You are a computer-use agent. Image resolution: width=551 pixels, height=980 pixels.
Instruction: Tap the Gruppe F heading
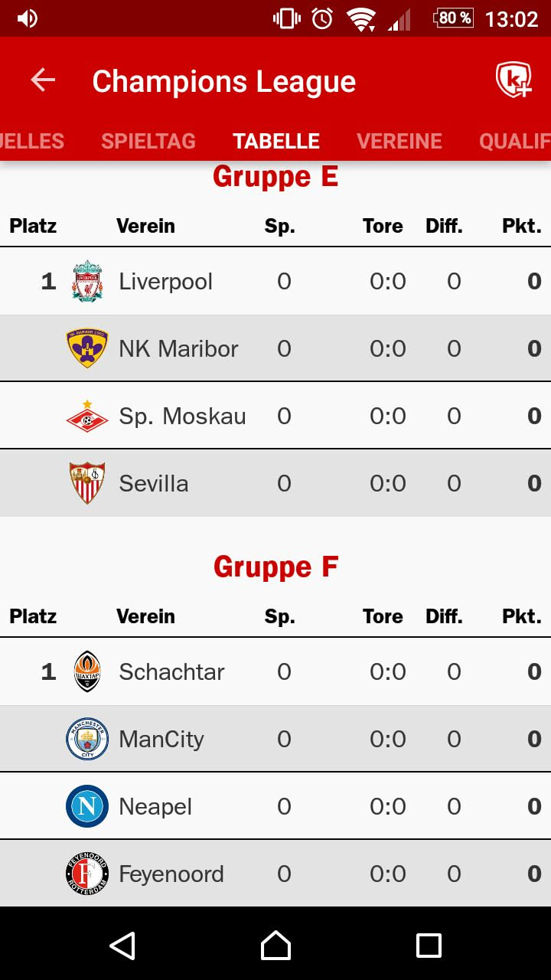point(275,567)
